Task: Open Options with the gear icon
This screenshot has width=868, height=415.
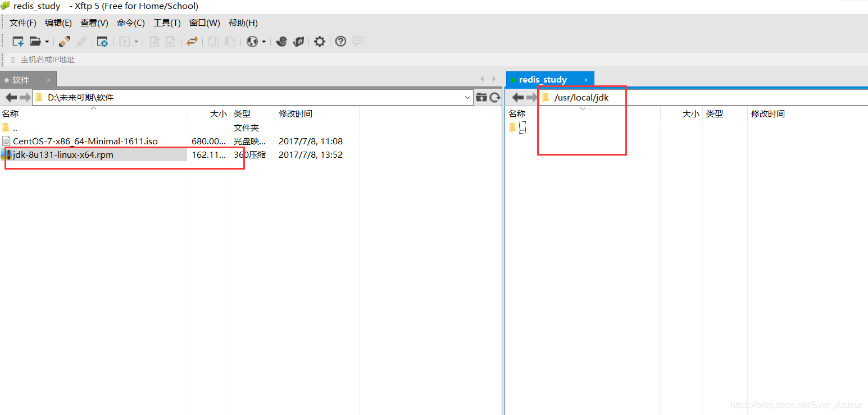Action: pyautogui.click(x=320, y=42)
